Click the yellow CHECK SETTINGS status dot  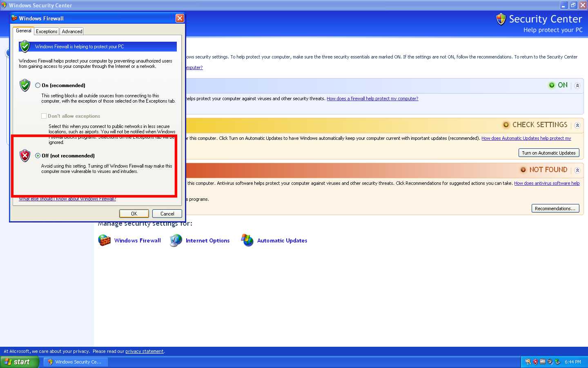click(x=506, y=125)
